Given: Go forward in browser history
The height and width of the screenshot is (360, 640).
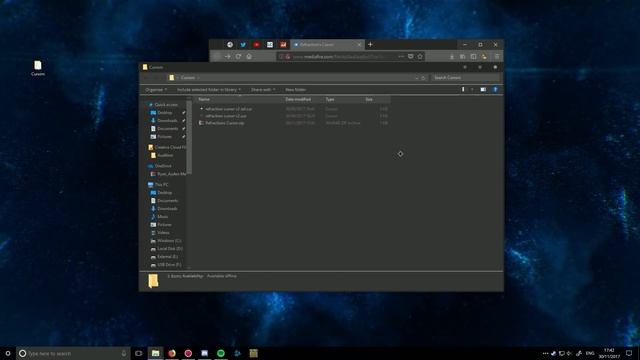Looking at the screenshot, I should [227, 56].
